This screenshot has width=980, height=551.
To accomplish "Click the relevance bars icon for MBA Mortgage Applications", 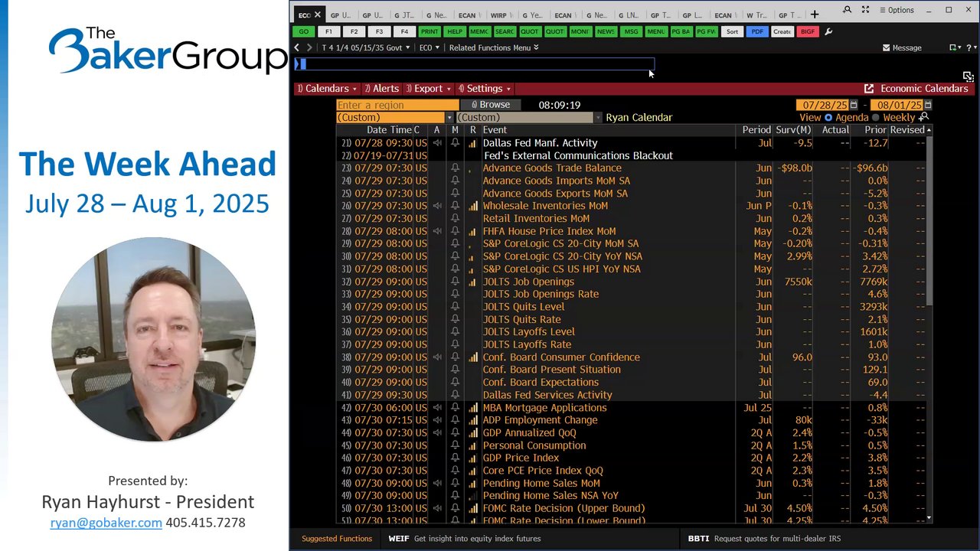I will pyautogui.click(x=472, y=408).
